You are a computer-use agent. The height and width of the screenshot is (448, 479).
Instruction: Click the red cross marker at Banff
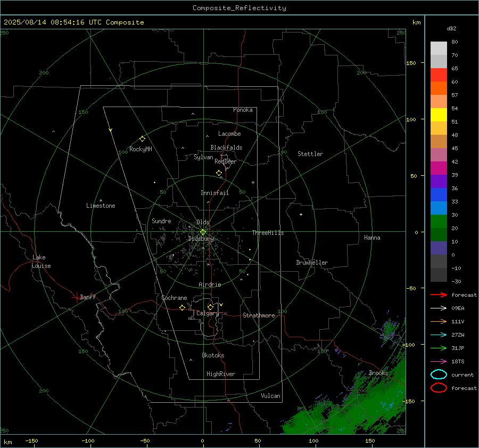click(x=76, y=297)
